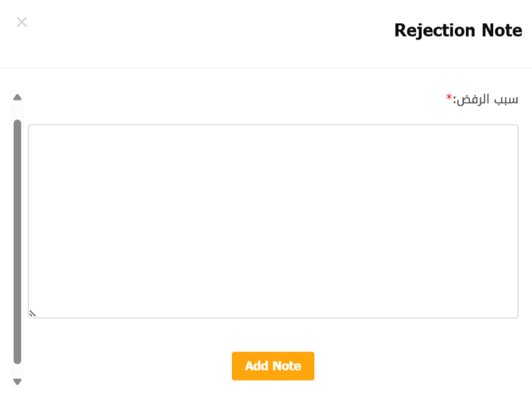Click the Rejection Note heading

[x=458, y=30]
